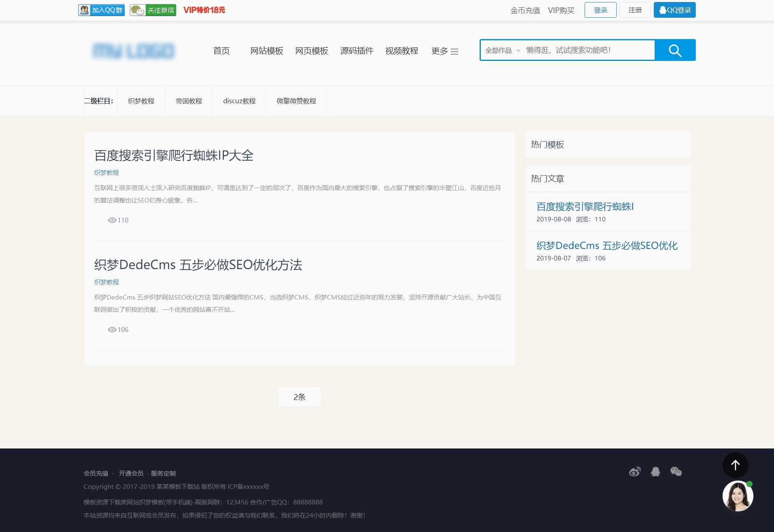
Task: Open article 百度搜索引擎爬行蜘蛛IP大全
Action: click(173, 156)
